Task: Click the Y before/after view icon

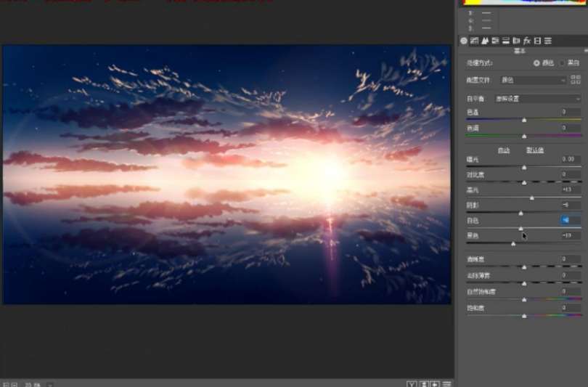Action: 412,384
